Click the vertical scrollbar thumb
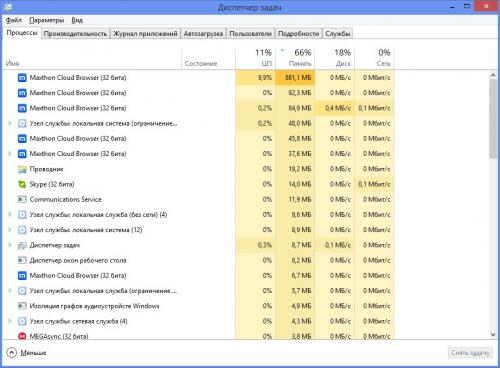The height and width of the screenshot is (368, 500). pyautogui.click(x=493, y=119)
